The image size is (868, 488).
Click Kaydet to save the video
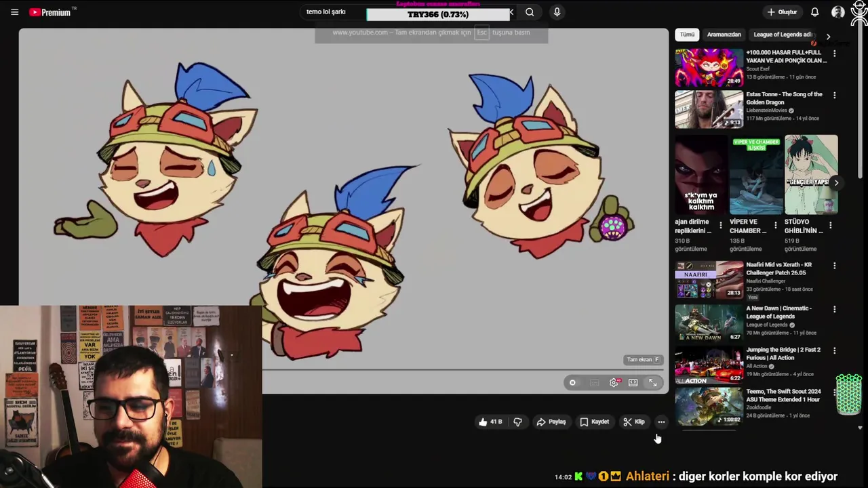594,422
